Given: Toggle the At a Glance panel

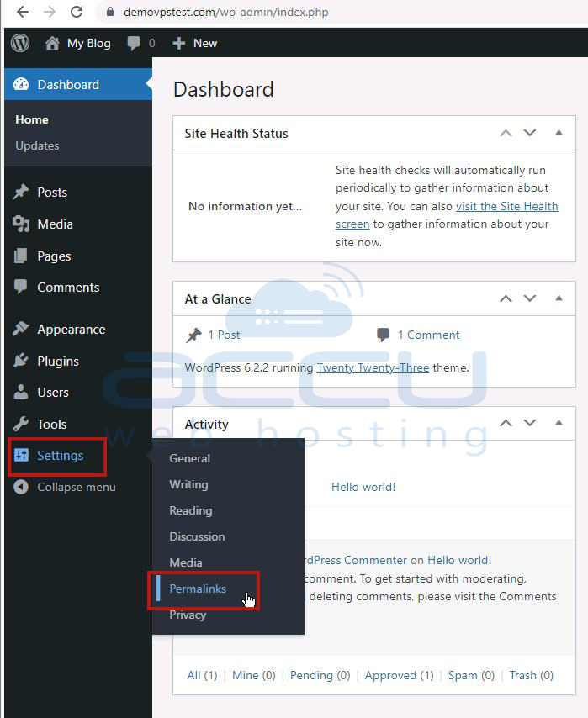Looking at the screenshot, I should pyautogui.click(x=559, y=298).
